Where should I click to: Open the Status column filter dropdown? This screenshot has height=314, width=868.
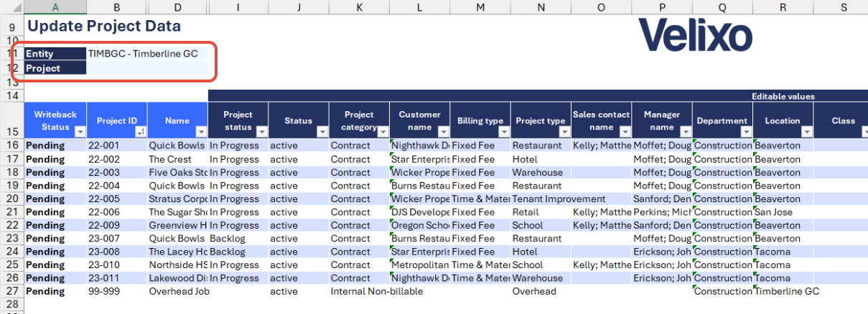click(322, 132)
